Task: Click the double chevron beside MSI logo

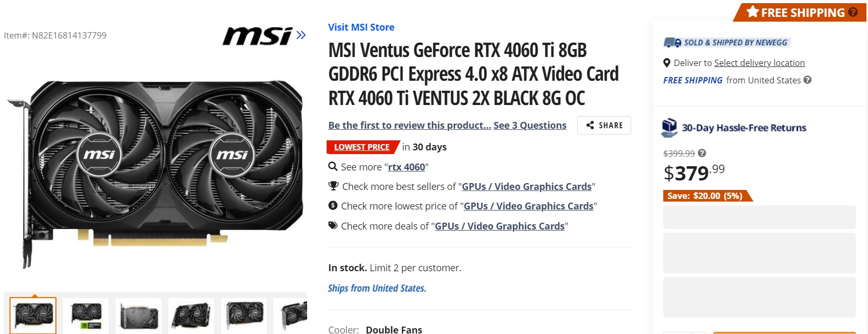Action: pyautogui.click(x=301, y=35)
